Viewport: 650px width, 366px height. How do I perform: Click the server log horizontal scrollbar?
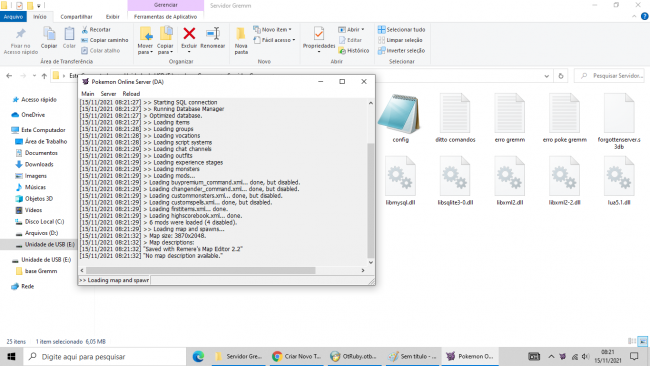click(x=201, y=270)
